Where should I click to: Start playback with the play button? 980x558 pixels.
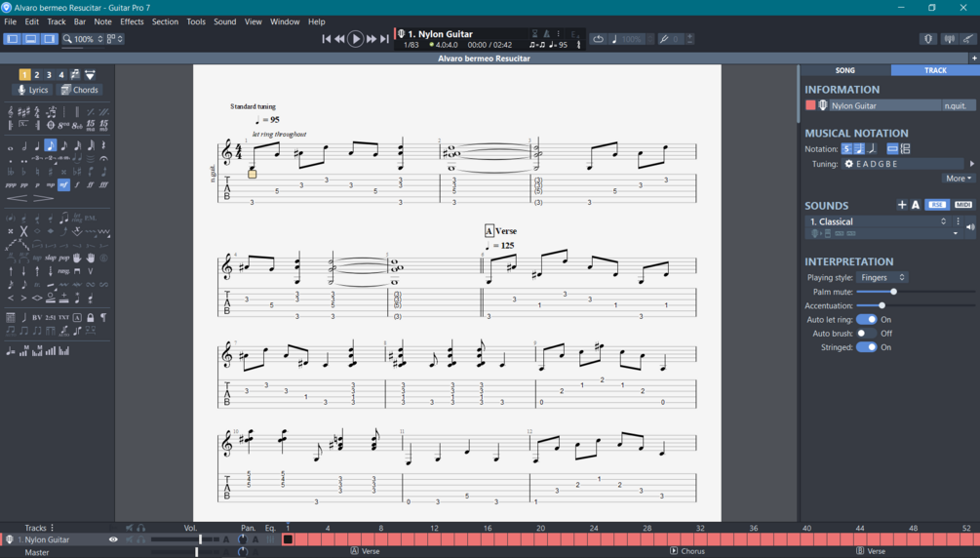355,39
